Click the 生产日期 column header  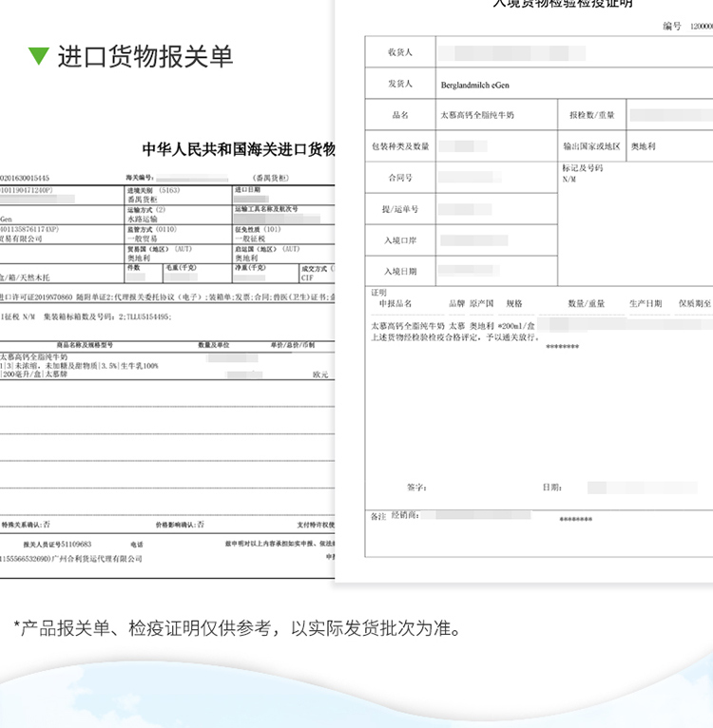point(646,303)
